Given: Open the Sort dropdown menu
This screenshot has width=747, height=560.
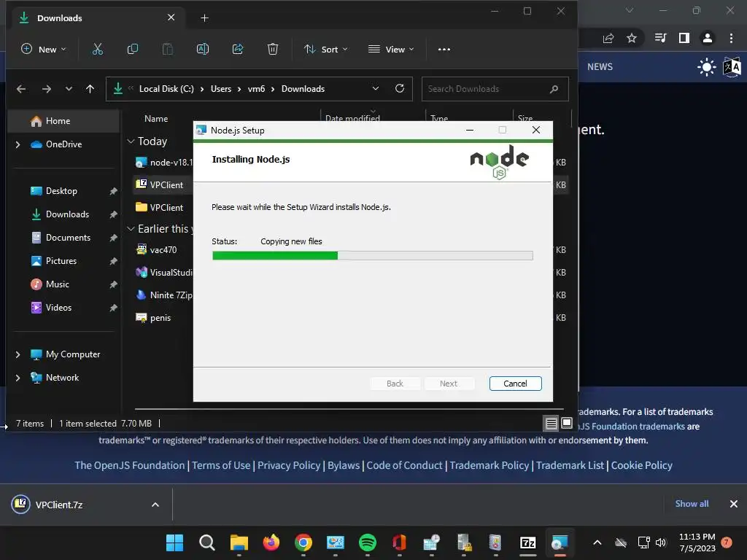Looking at the screenshot, I should [326, 49].
